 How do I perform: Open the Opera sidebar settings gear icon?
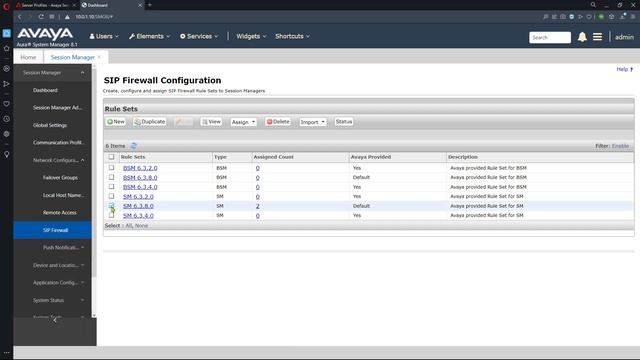7,134
